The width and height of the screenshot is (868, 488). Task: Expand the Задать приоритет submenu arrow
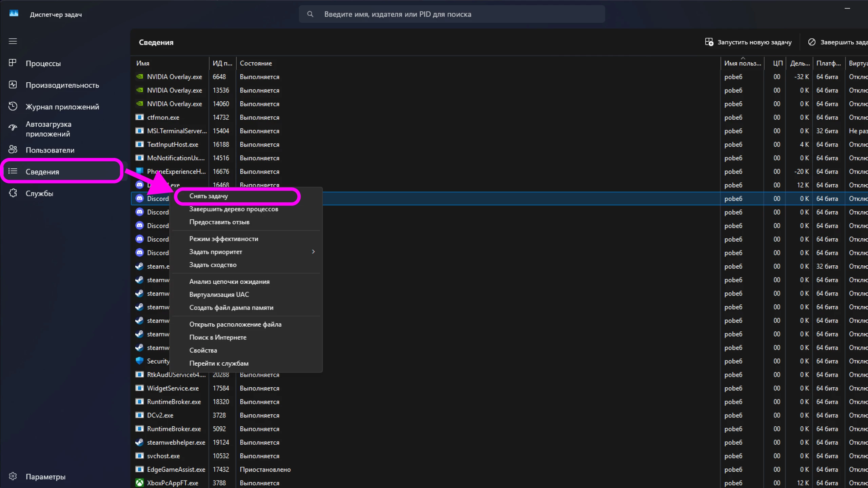pyautogui.click(x=313, y=252)
